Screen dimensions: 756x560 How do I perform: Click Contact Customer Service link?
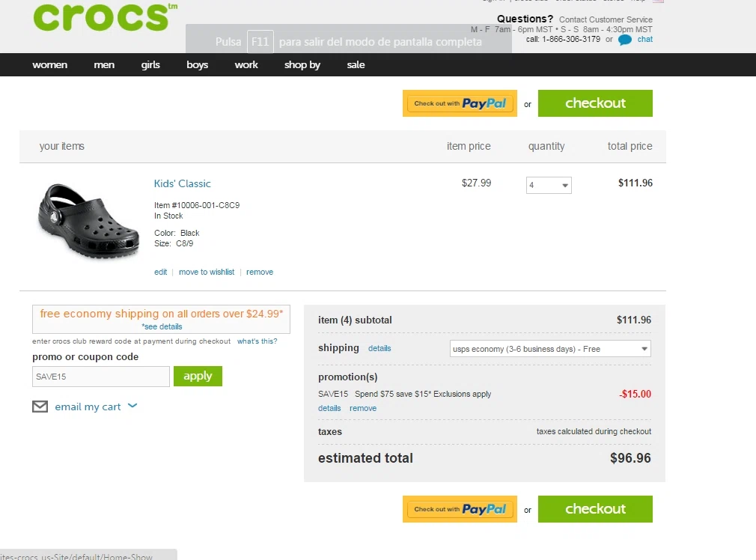(x=606, y=19)
